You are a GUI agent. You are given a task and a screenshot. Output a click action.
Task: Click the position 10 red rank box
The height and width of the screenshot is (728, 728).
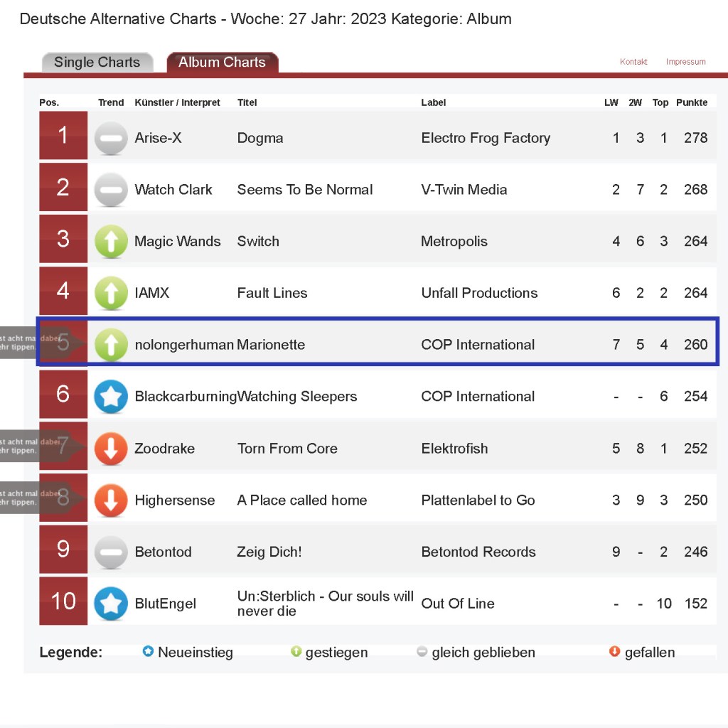[x=63, y=601]
